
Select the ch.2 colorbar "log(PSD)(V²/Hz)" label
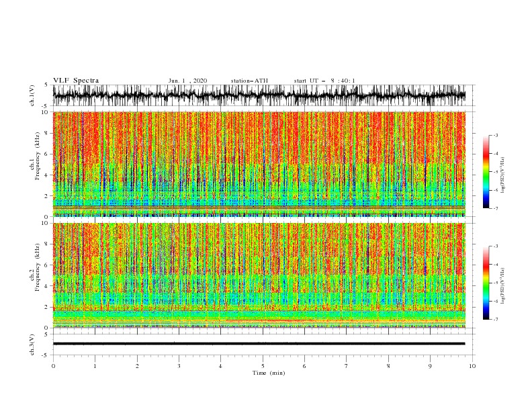point(502,287)
